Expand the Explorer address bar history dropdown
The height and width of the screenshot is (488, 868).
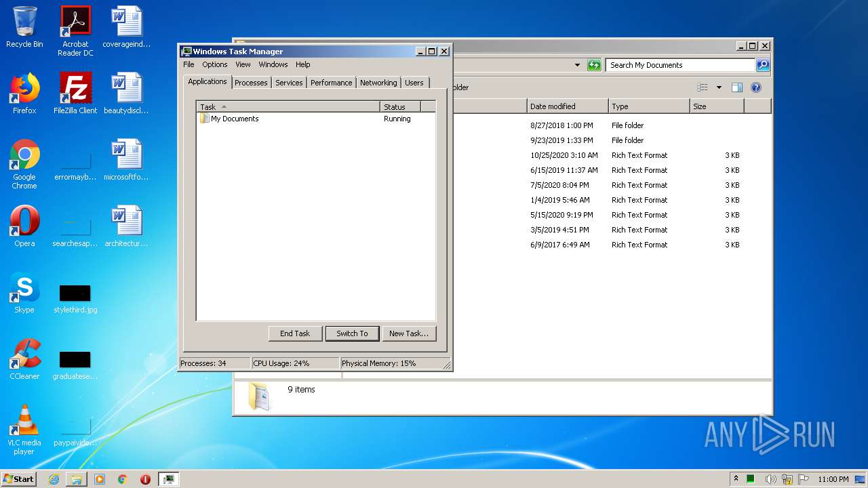(x=577, y=65)
